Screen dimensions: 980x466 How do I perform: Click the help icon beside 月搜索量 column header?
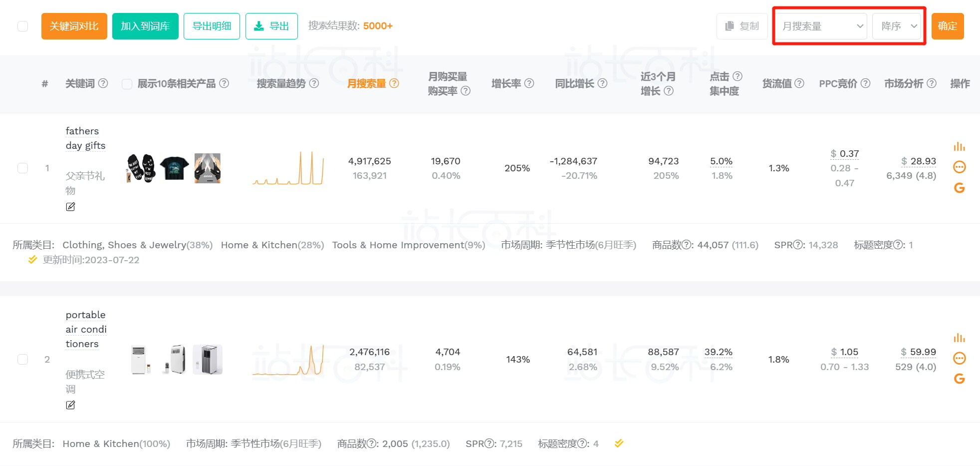click(x=394, y=83)
